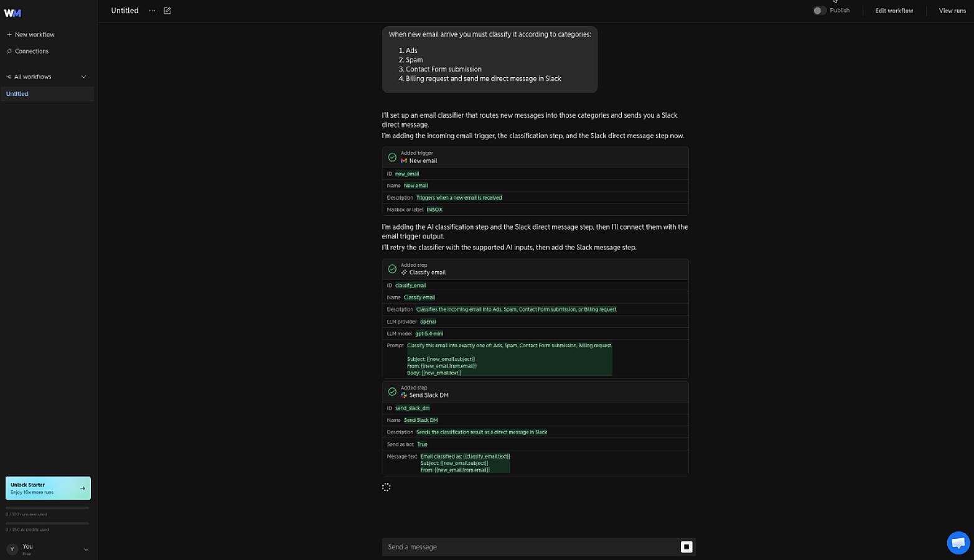Click the INBOX mailbox label value
974x560 pixels.
pyautogui.click(x=434, y=210)
